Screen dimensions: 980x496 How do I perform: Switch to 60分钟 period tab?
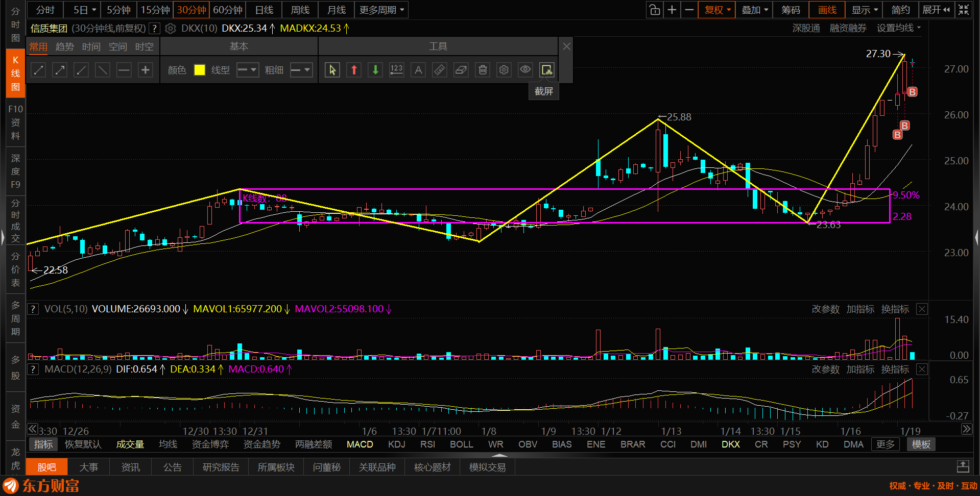228,10
